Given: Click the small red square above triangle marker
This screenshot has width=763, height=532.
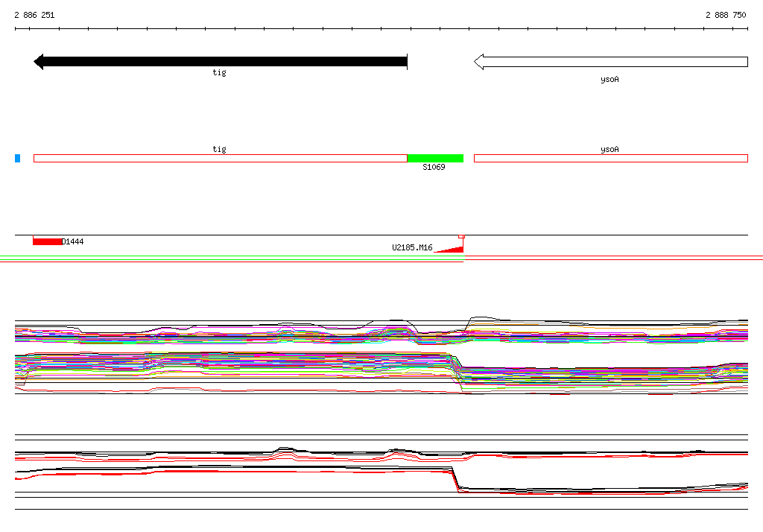Looking at the screenshot, I should 461,236.
